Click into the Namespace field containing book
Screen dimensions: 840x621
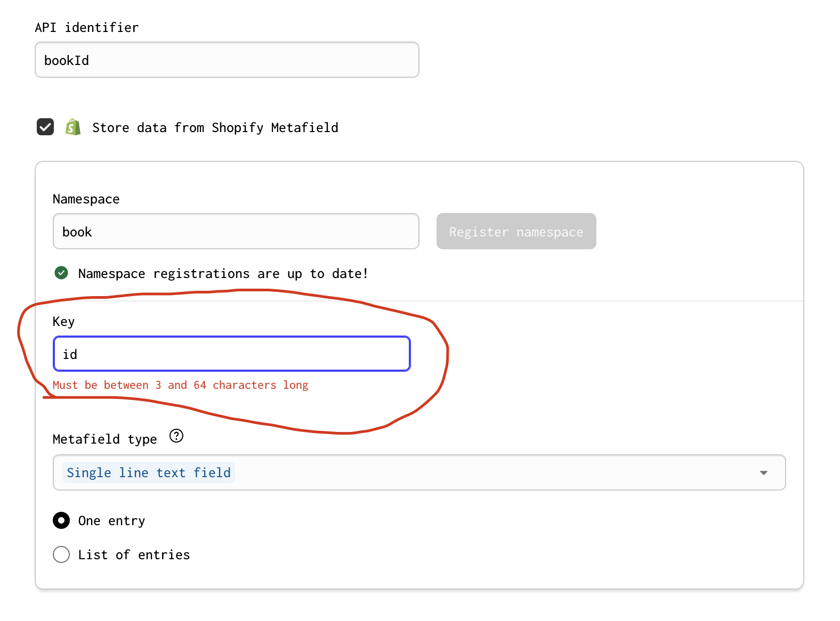tap(236, 232)
